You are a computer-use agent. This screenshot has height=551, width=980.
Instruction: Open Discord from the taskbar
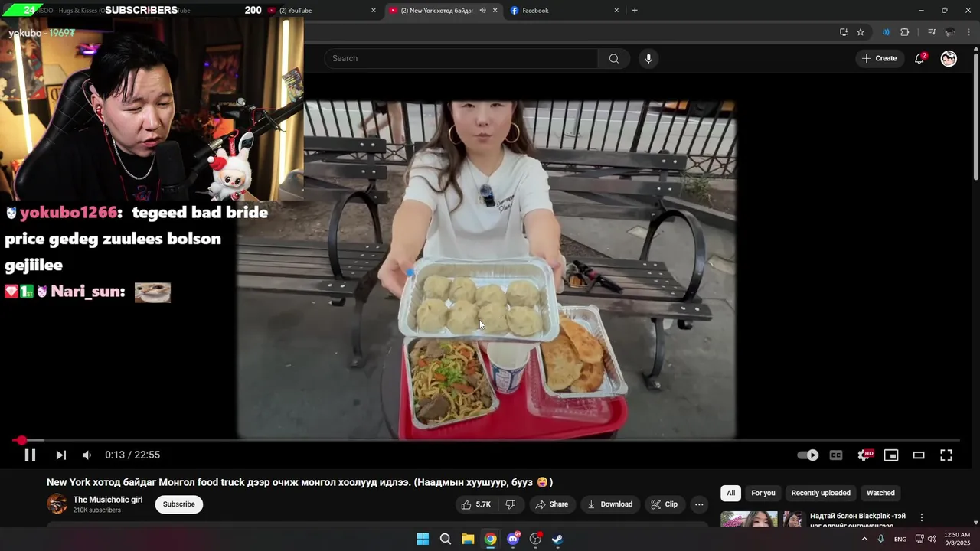(513, 539)
